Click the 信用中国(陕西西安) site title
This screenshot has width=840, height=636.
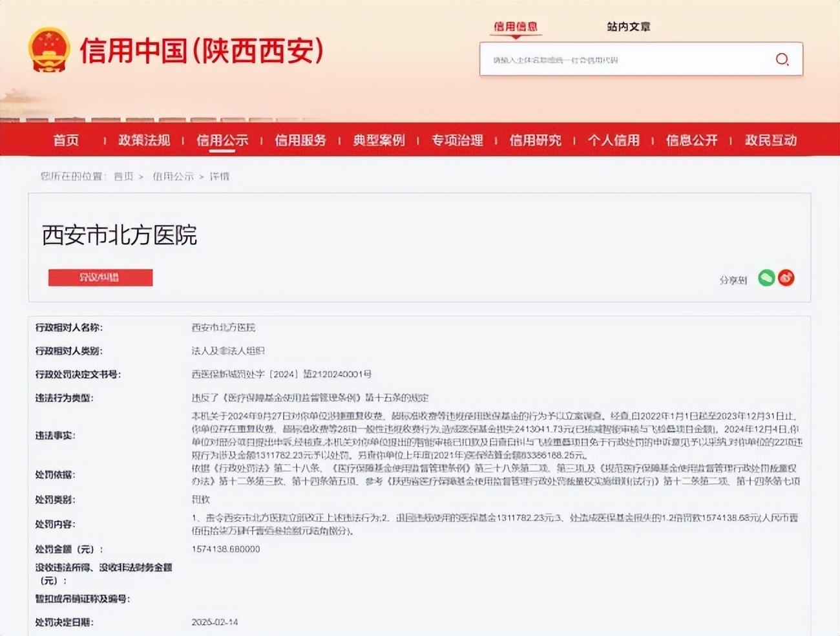pyautogui.click(x=201, y=50)
